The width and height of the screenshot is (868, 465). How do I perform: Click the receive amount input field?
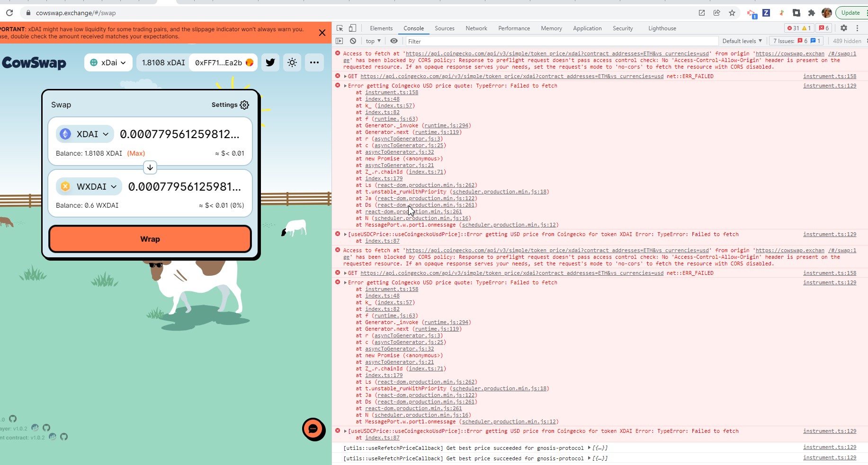pos(185,187)
